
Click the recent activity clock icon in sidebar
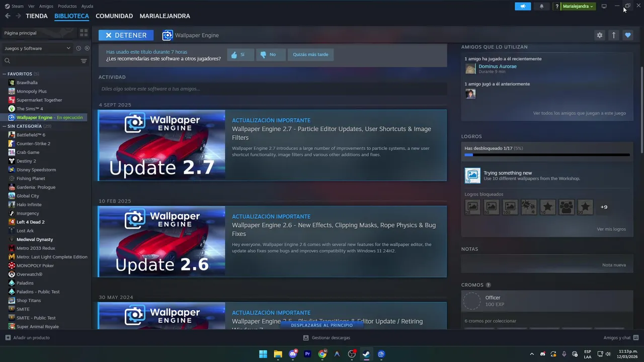pyautogui.click(x=78, y=48)
